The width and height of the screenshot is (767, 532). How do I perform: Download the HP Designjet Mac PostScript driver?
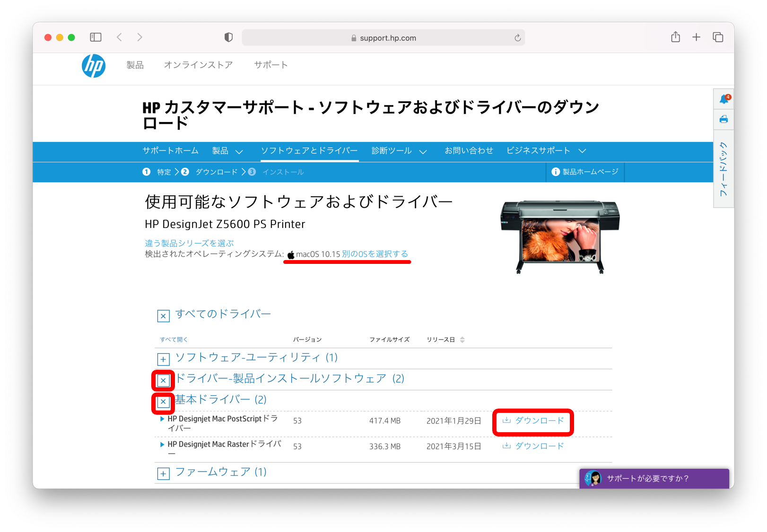[x=533, y=420]
